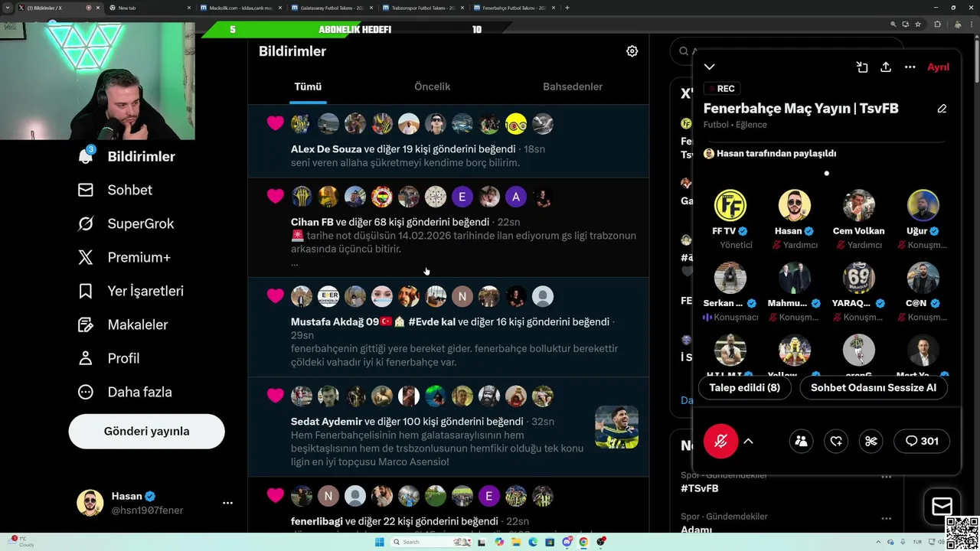The image size is (980, 551).
Task: Open Windows Start menu
Action: 379,542
